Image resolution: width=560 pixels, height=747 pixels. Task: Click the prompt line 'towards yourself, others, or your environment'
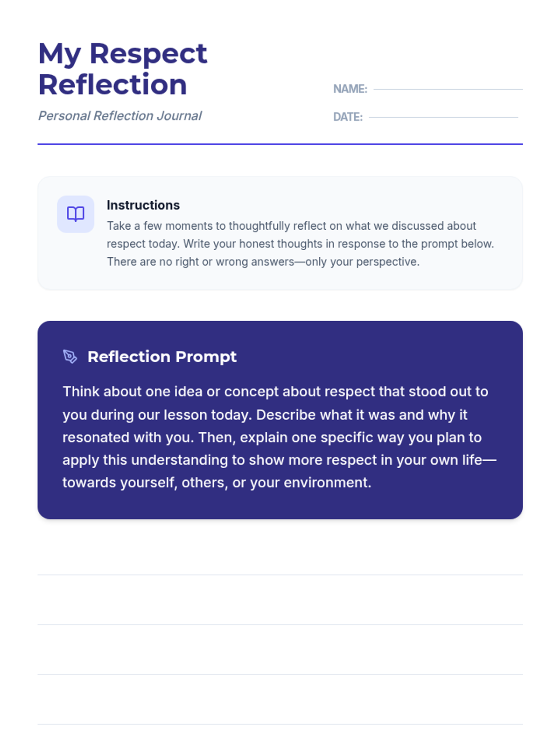tap(217, 482)
